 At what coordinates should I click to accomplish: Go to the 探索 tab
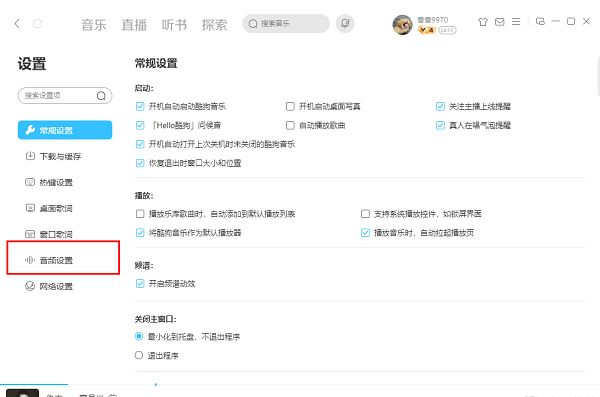tap(215, 25)
